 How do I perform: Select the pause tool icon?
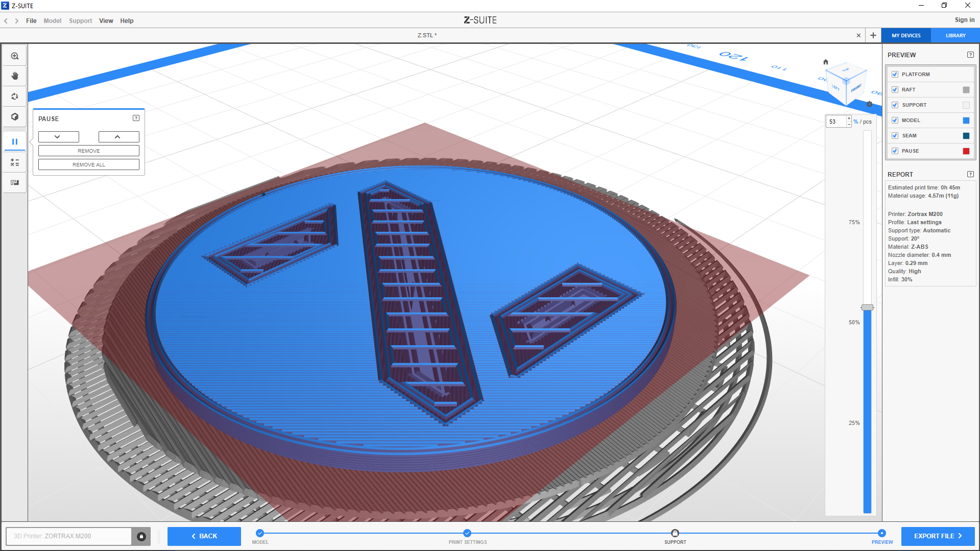click(x=15, y=142)
